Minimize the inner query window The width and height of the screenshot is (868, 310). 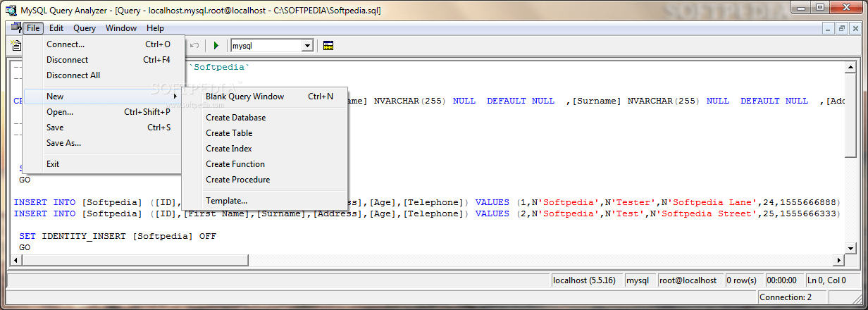tap(829, 28)
